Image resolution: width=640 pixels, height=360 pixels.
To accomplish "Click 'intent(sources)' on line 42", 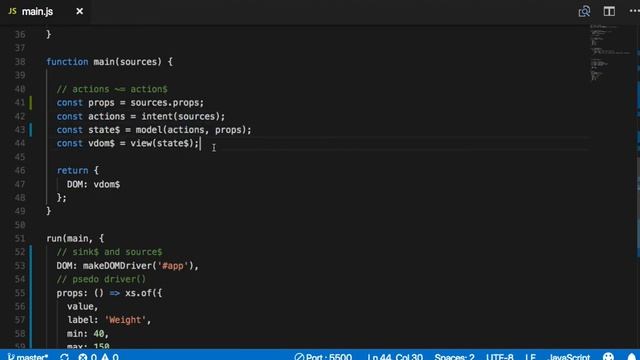I will (180, 116).
